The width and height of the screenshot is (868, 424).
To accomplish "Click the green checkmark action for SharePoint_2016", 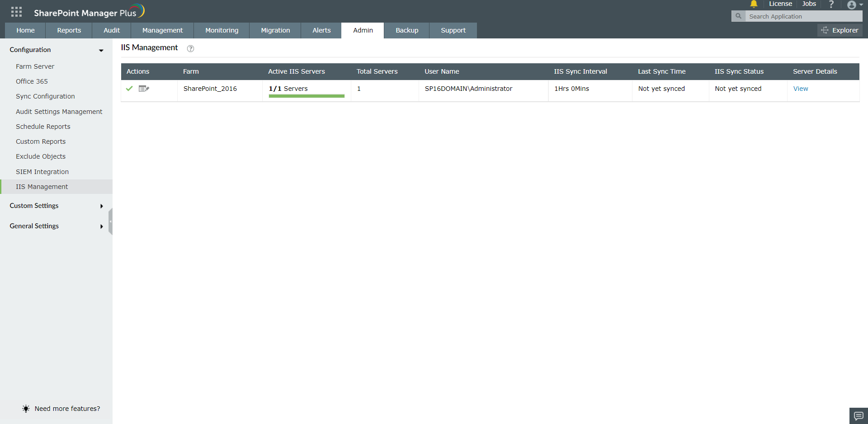I will tap(129, 89).
